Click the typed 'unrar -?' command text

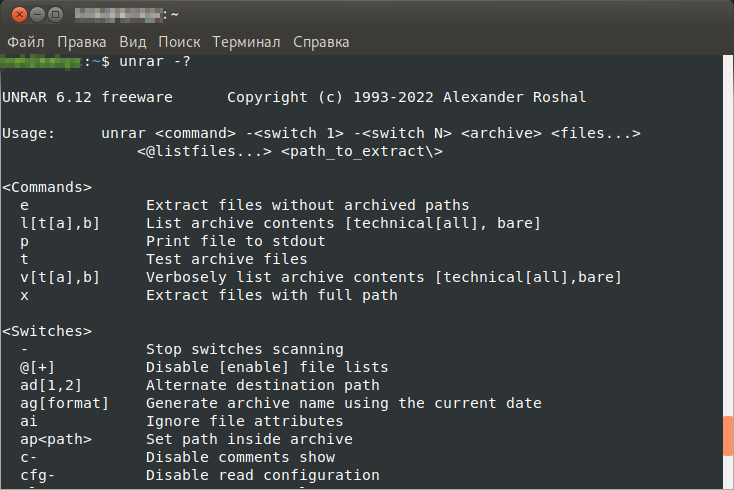[155, 61]
